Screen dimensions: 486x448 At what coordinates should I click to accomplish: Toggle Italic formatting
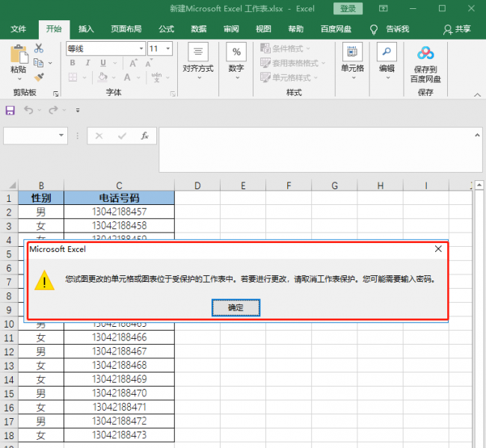(87, 63)
